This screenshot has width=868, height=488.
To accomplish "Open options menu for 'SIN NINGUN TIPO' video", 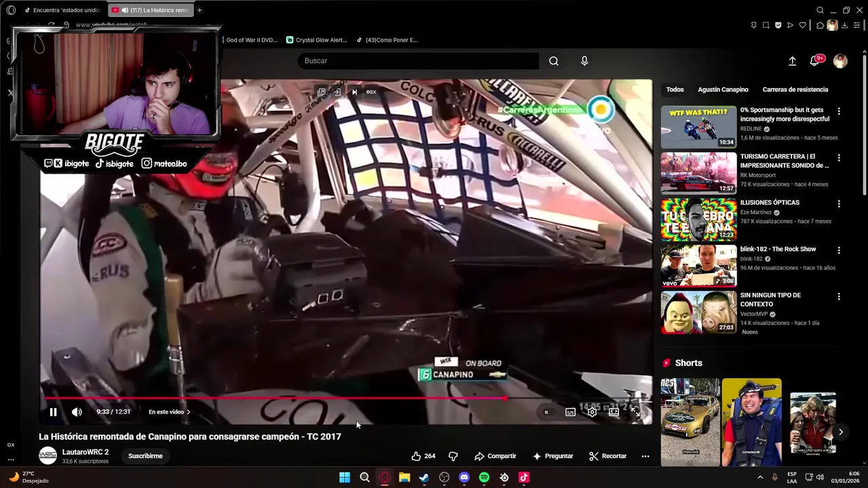I will tap(839, 296).
